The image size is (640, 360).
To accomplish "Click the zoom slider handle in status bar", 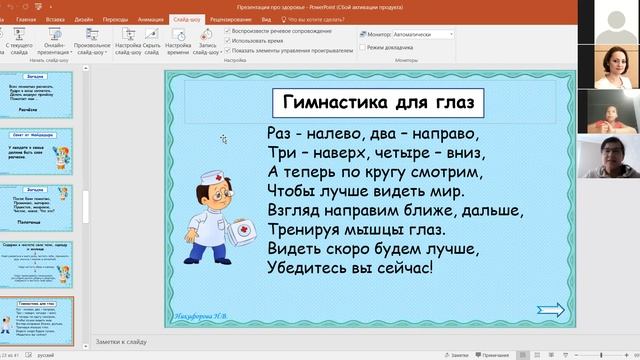I will [x=601, y=355].
